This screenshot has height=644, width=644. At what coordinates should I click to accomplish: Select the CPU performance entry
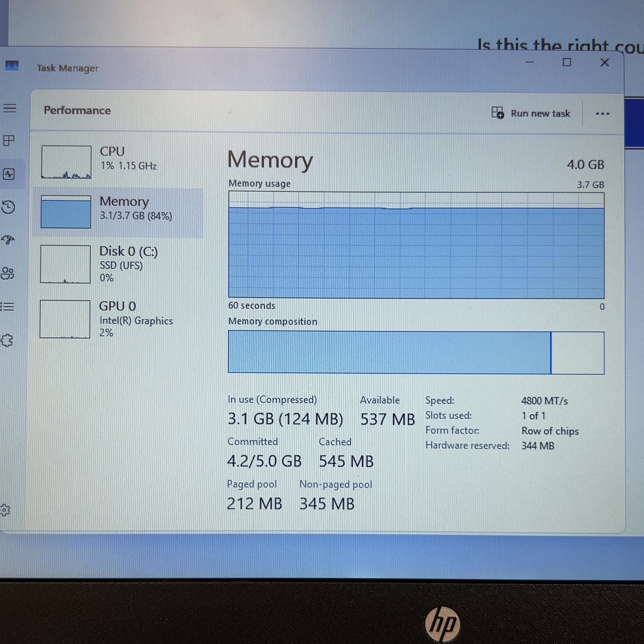point(119,162)
